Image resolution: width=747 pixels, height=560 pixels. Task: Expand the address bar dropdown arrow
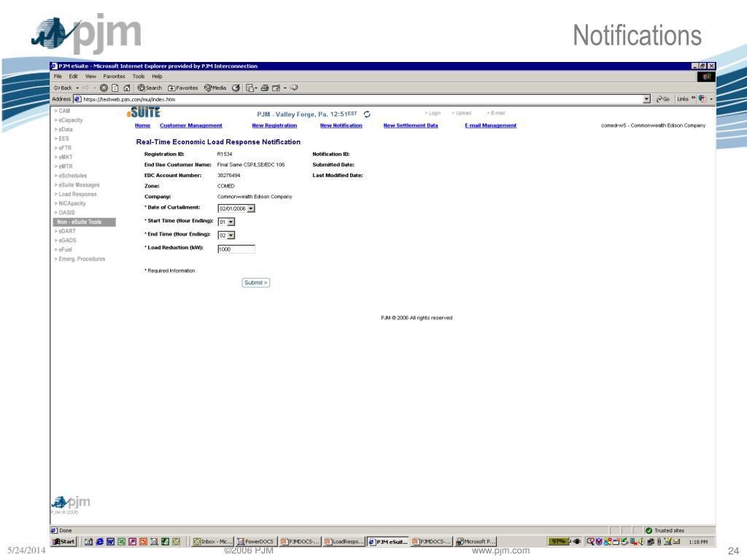point(646,99)
